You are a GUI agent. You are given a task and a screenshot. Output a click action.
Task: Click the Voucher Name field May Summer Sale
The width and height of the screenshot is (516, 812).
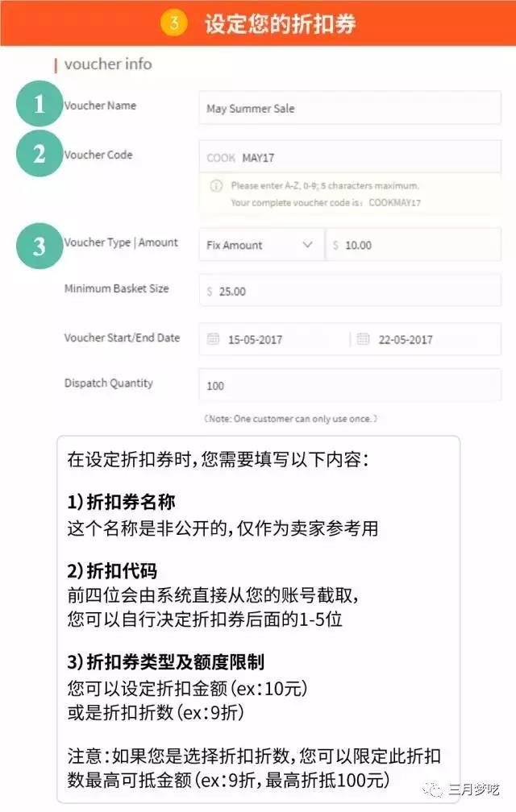[350, 108]
